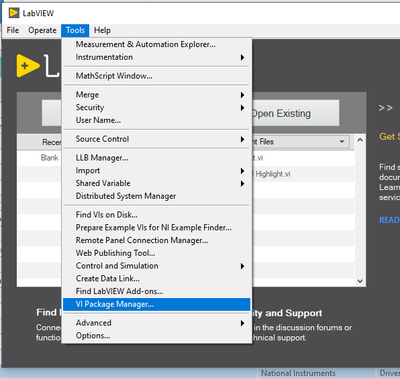The height and width of the screenshot is (378, 400).
Task: Click the scroll down arrow in file list
Action: tap(360, 281)
